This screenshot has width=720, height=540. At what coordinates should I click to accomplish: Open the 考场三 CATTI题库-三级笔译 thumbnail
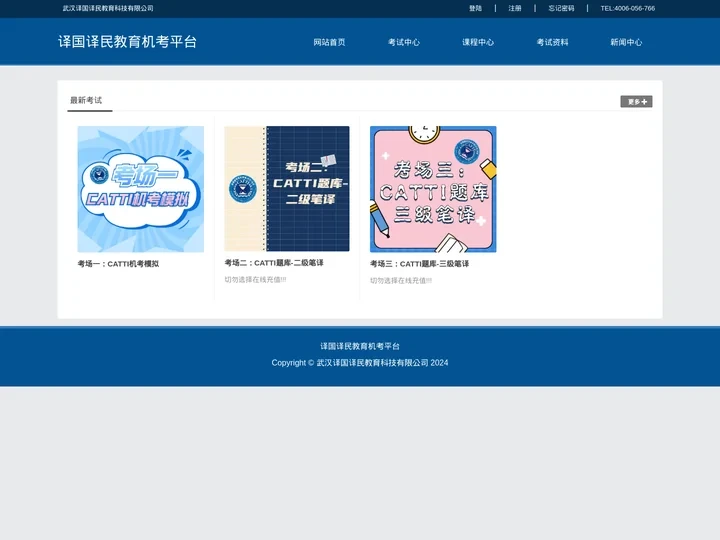pyautogui.click(x=433, y=189)
